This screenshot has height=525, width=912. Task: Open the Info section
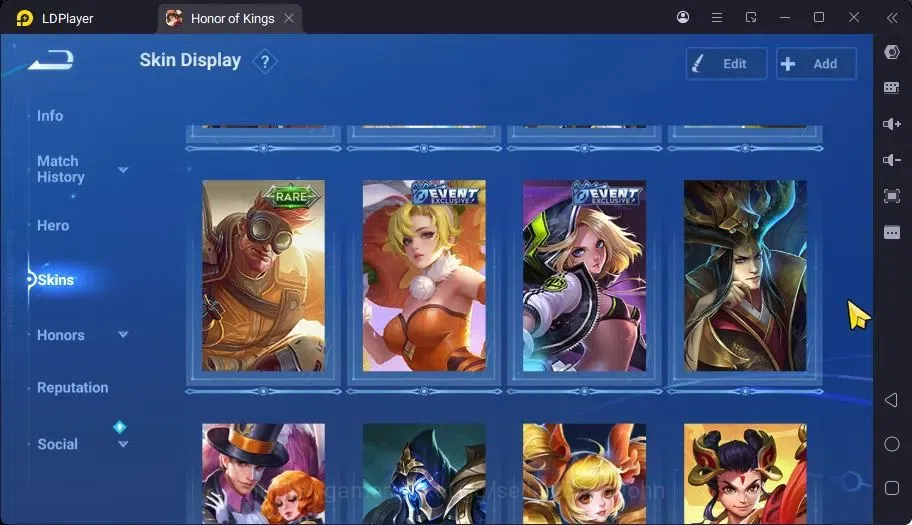point(50,116)
